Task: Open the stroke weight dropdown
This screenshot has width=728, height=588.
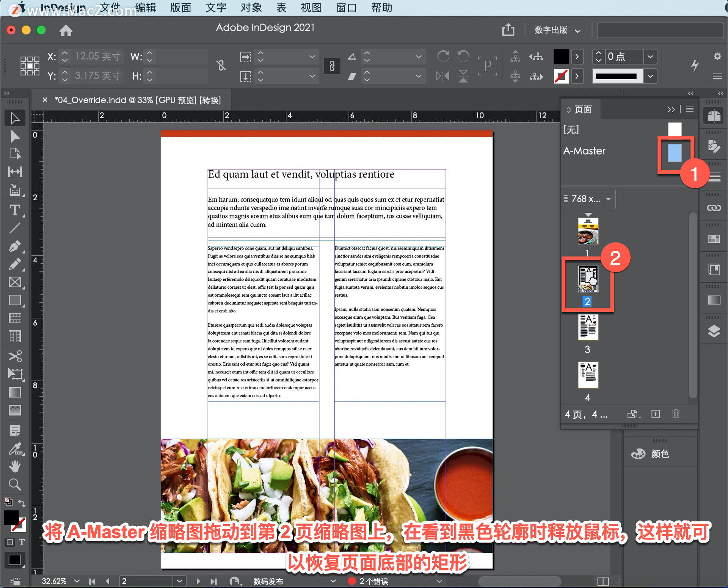Action: (x=650, y=57)
